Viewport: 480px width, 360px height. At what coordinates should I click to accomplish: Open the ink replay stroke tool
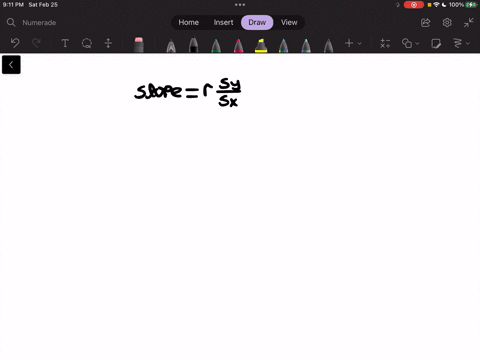(x=458, y=43)
